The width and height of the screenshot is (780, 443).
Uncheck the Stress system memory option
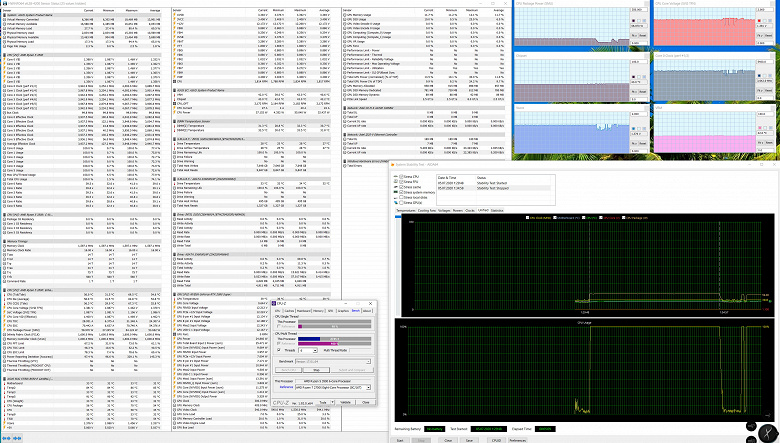[x=399, y=191]
